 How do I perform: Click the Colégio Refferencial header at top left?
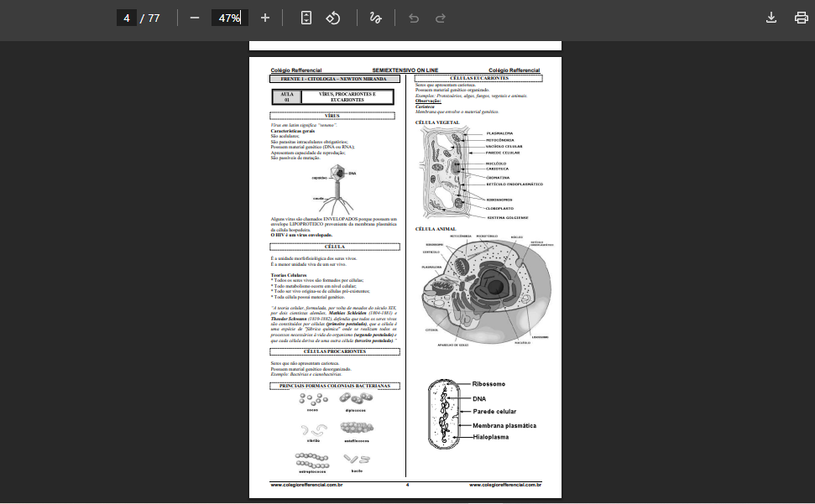[x=295, y=70]
